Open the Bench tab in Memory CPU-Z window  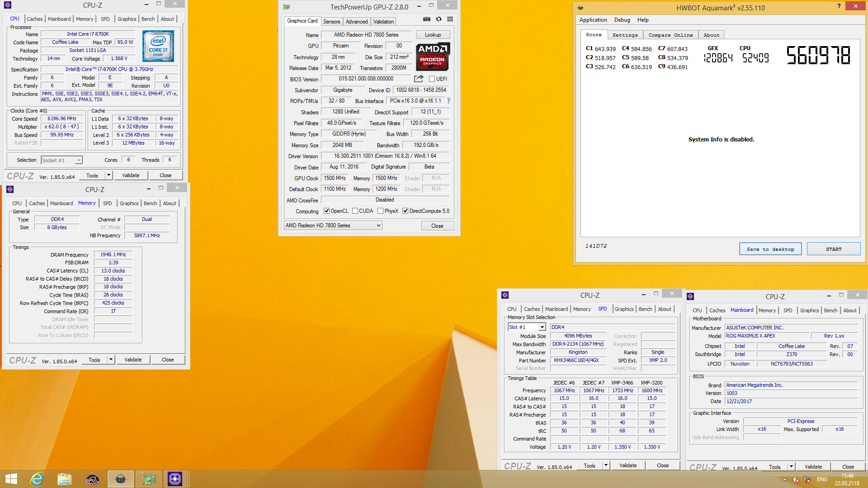[x=151, y=203]
